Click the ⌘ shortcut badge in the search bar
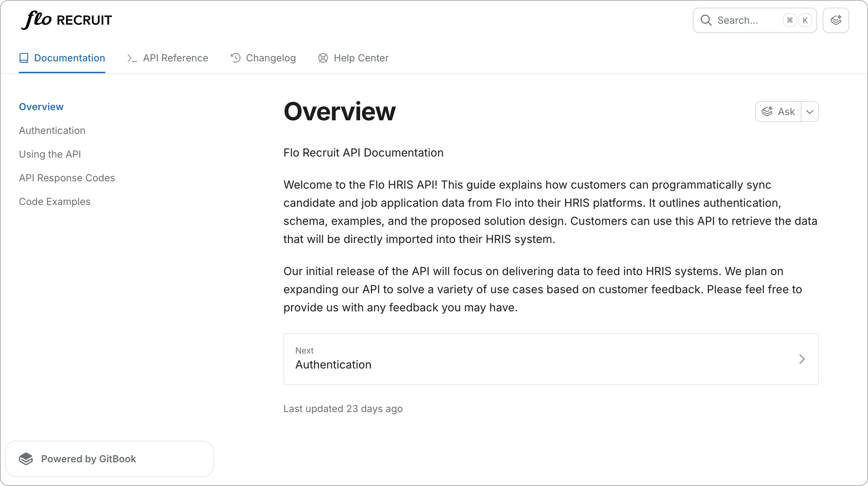This screenshot has height=486, width=868. 790,20
